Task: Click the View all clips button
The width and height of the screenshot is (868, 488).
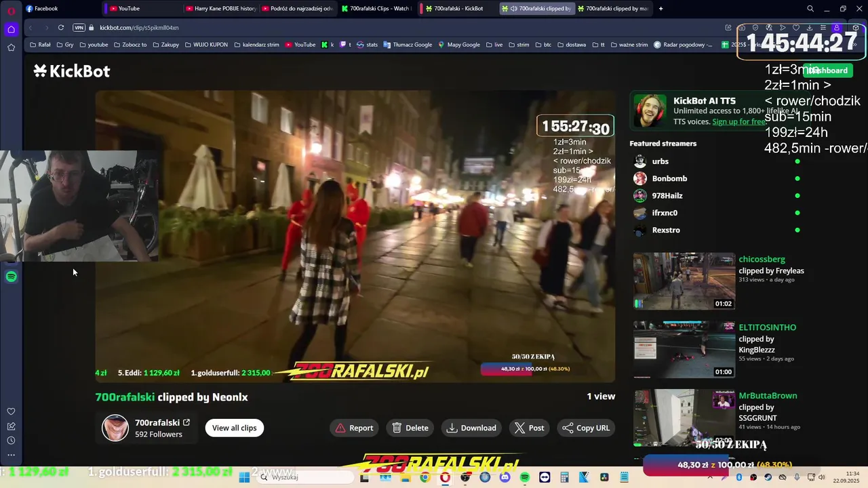Action: 234,428
